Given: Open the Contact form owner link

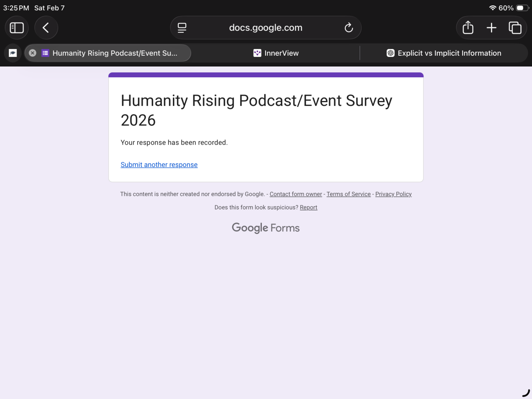Looking at the screenshot, I should (x=296, y=194).
